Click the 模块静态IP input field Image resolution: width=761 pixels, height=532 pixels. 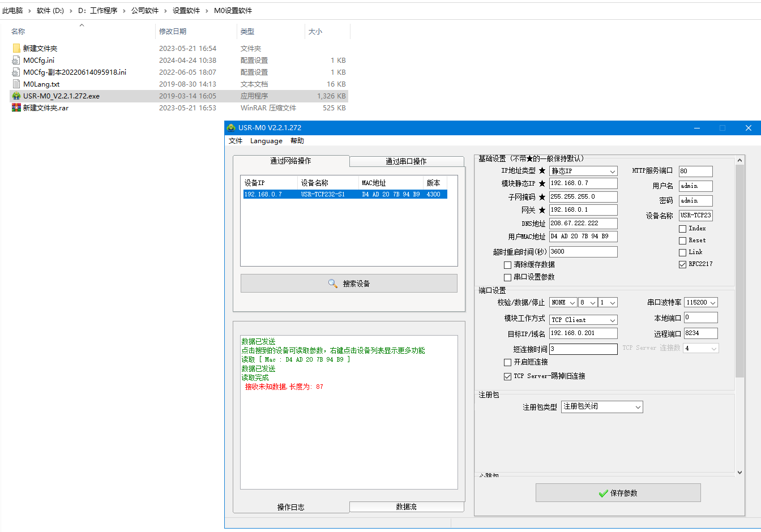pos(583,183)
